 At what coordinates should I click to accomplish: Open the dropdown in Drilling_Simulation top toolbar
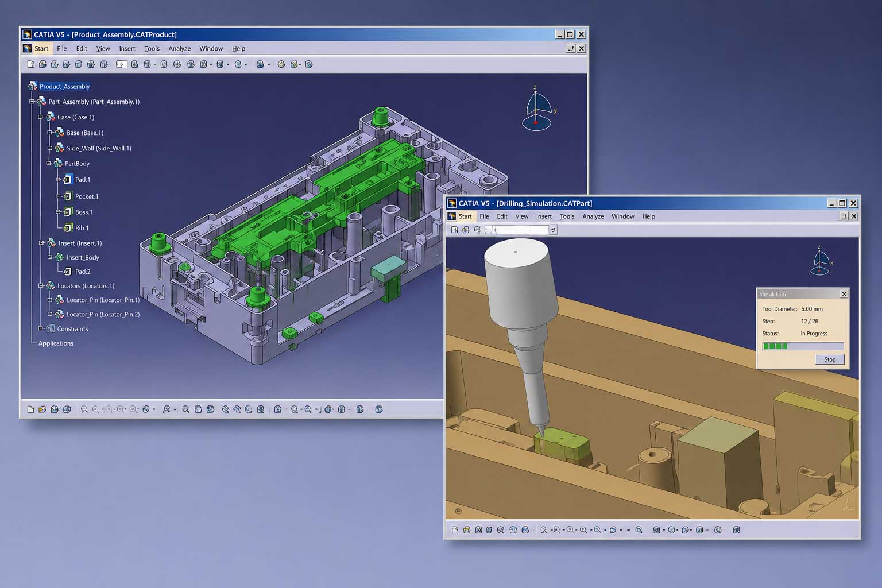click(x=553, y=230)
